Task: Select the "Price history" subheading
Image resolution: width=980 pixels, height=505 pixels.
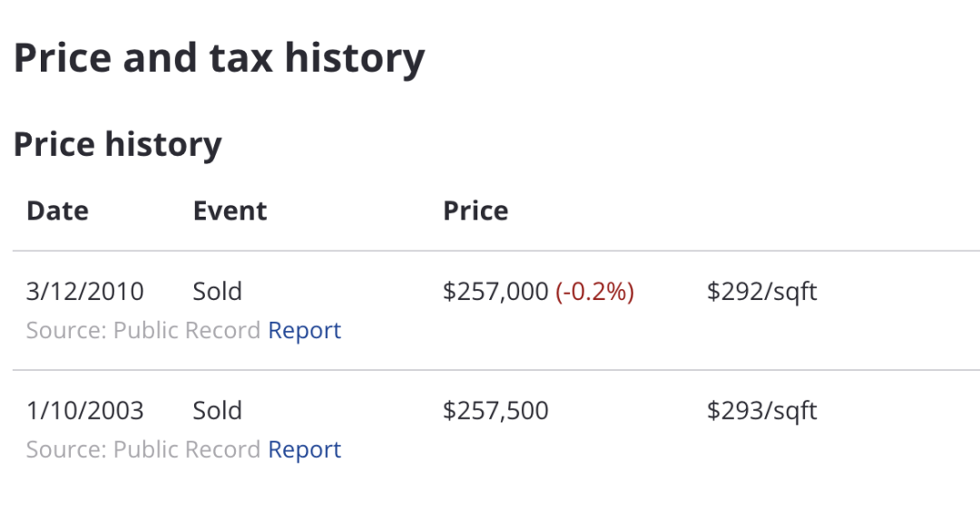Action: click(x=117, y=145)
